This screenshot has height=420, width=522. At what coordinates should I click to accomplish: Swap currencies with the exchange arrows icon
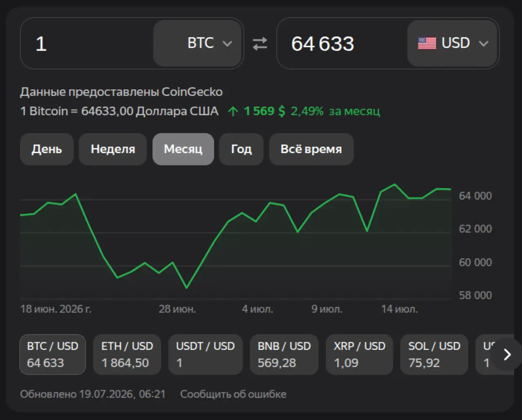tap(260, 44)
